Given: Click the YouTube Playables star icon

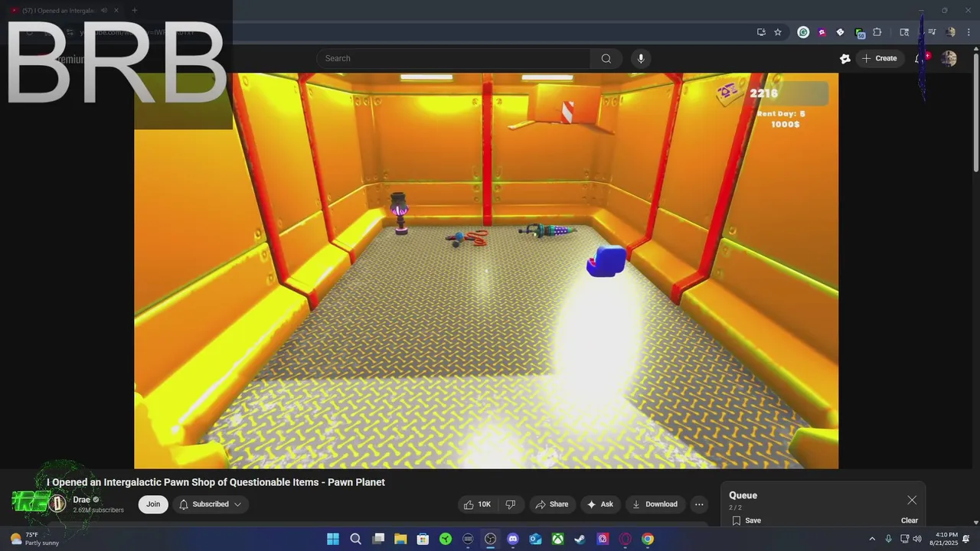Looking at the screenshot, I should click(845, 58).
